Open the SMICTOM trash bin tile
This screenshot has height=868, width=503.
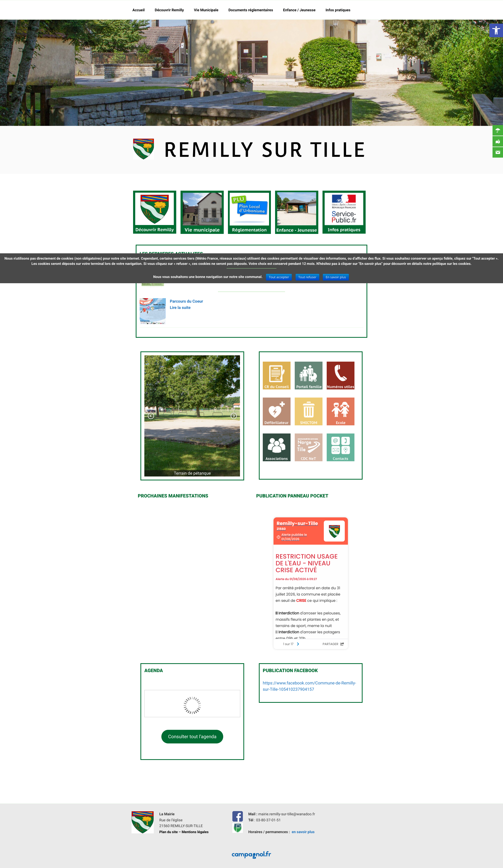(308, 411)
